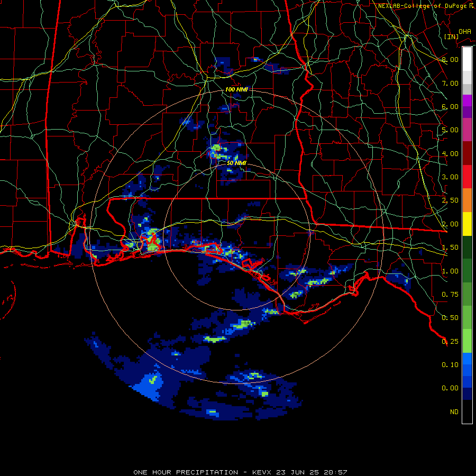This screenshot has width=476, height=476.
Task: Click the OHA product code label
Action: point(465,31)
